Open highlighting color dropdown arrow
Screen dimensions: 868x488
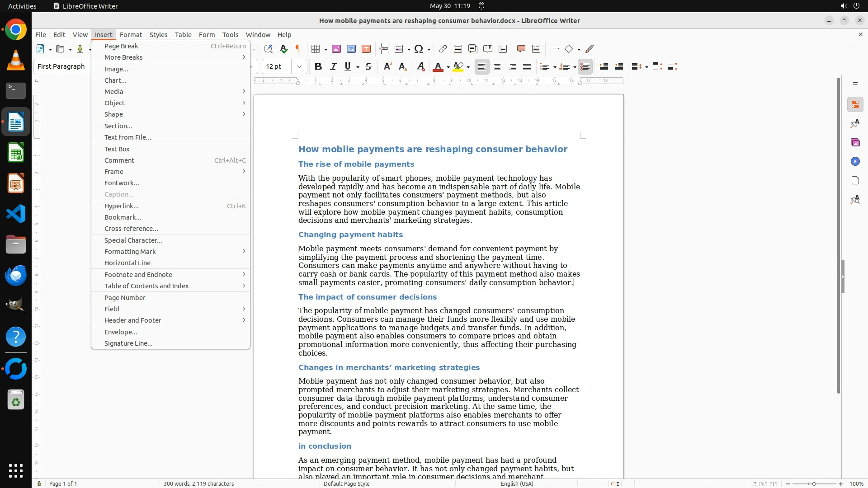click(x=468, y=67)
